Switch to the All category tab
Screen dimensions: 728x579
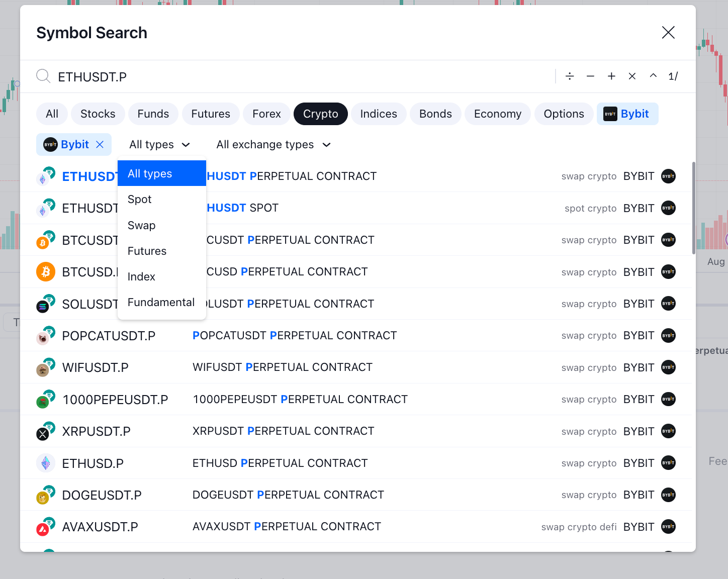click(52, 114)
